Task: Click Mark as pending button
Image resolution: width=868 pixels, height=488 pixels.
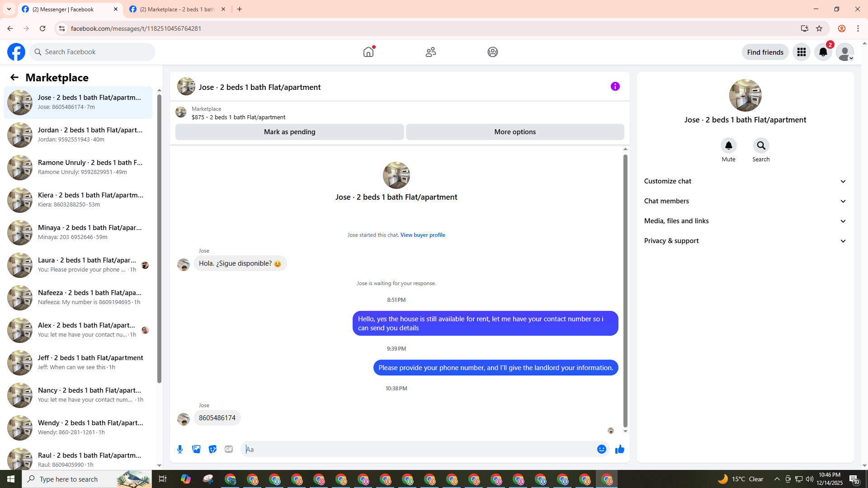Action: click(x=289, y=132)
